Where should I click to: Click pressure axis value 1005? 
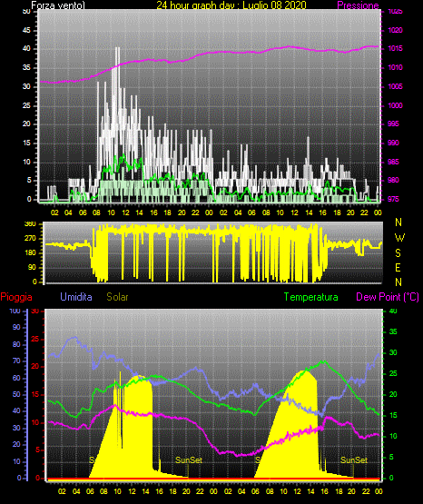[395, 86]
